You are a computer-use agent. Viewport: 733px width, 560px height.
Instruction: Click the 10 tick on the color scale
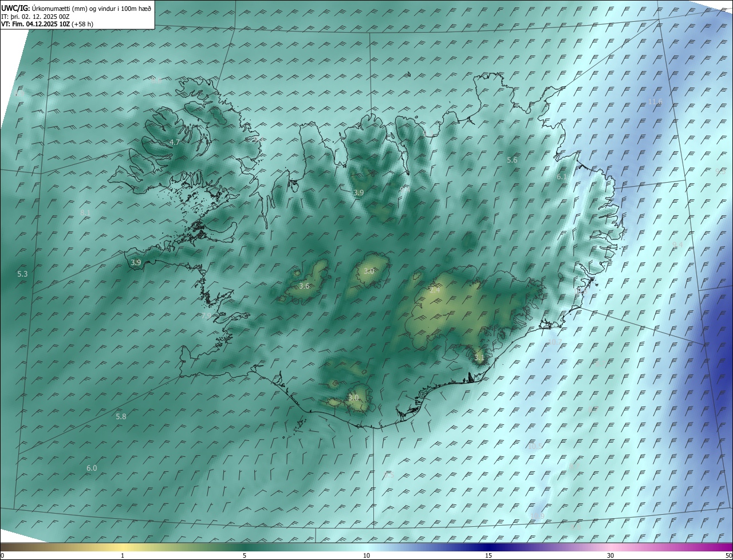(x=366, y=555)
